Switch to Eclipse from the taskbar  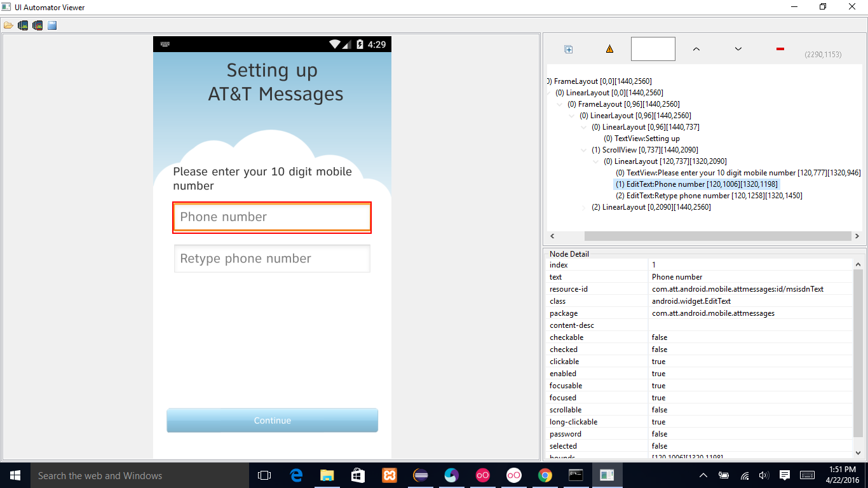421,475
